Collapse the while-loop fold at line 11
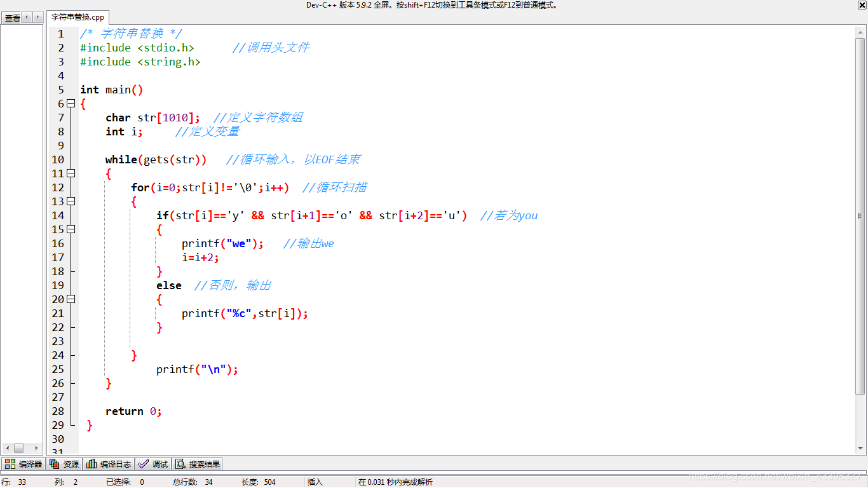 [x=71, y=173]
